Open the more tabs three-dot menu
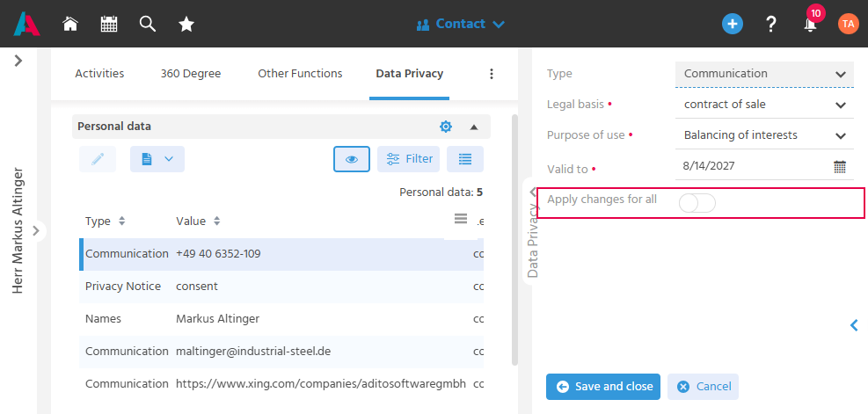 click(x=491, y=74)
